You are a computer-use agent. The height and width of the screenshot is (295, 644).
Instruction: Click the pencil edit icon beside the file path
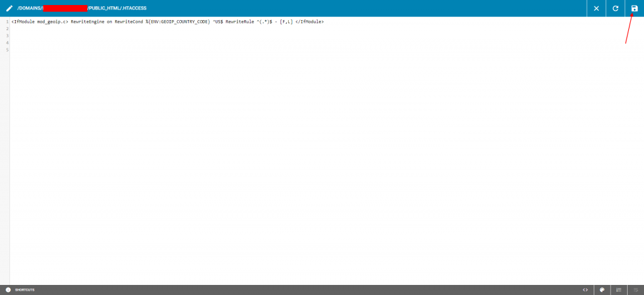[9, 8]
